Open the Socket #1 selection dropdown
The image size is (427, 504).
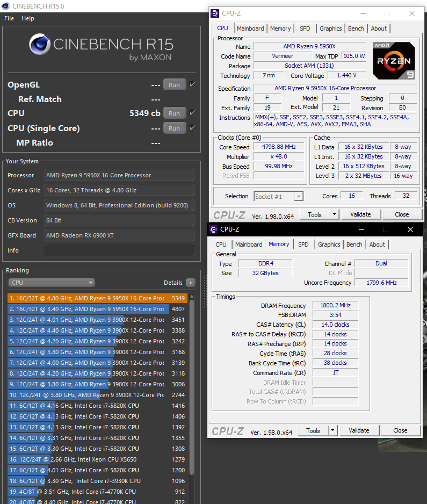click(x=278, y=197)
